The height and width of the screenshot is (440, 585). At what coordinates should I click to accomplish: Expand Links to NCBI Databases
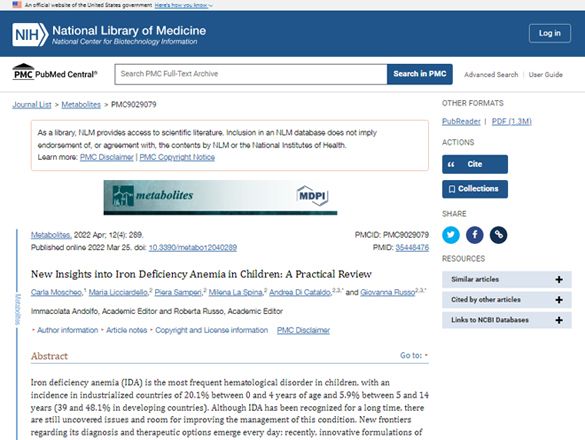[507, 320]
